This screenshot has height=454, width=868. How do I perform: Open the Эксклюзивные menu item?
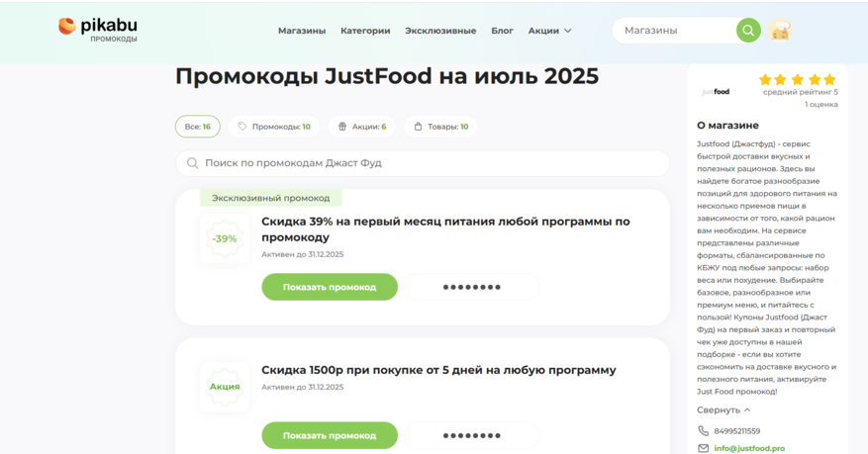point(440,31)
